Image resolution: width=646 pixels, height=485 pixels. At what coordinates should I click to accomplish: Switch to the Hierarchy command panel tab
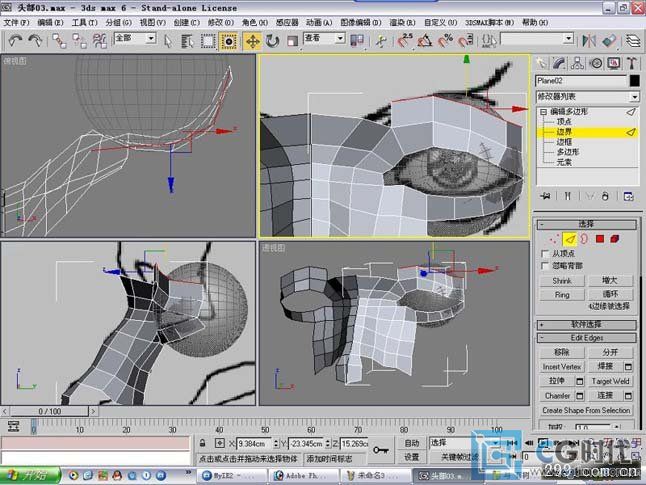click(x=577, y=63)
